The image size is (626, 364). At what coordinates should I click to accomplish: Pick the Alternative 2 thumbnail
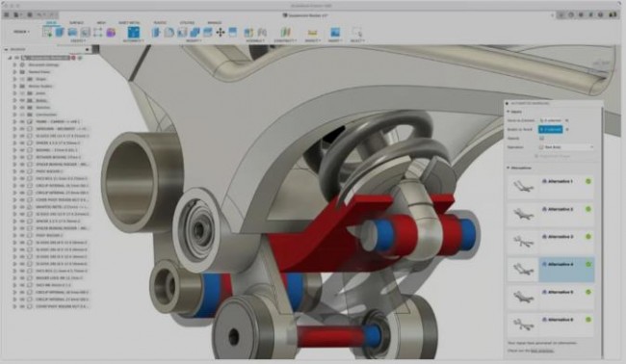pos(523,215)
